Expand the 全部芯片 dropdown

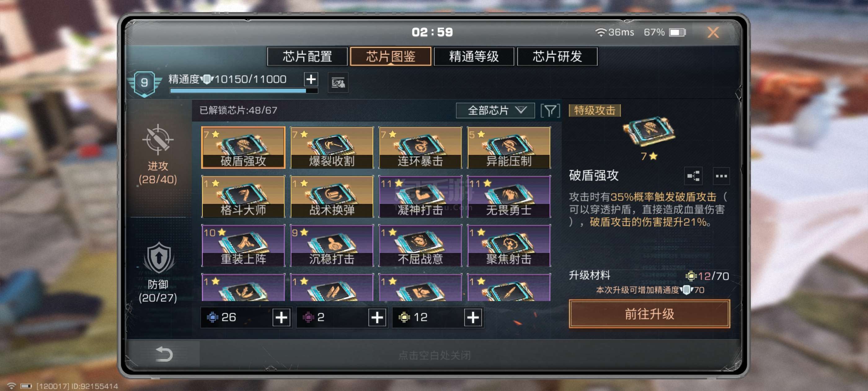(495, 111)
